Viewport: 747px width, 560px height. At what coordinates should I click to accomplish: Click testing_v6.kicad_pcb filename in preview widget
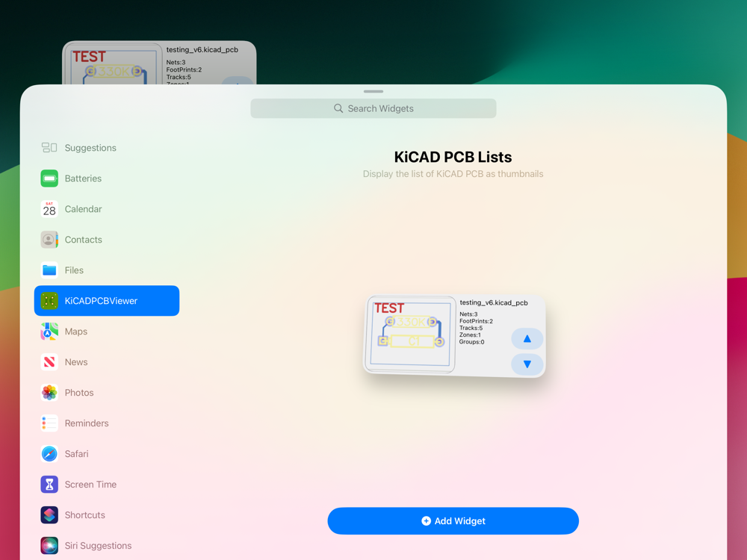tap(494, 303)
